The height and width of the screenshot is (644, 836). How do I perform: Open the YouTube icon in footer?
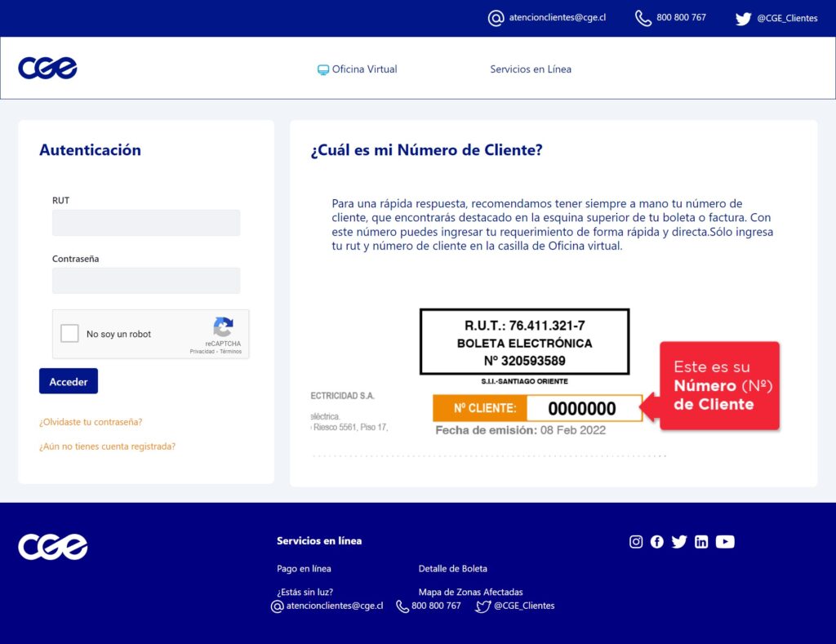725,542
